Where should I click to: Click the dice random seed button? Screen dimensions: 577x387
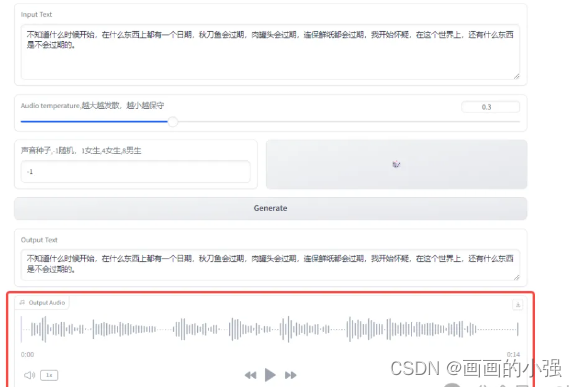click(396, 164)
